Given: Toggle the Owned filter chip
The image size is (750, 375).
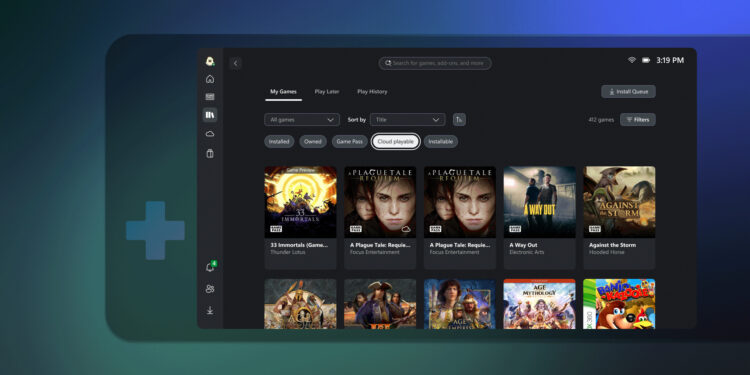Looking at the screenshot, I should pyautogui.click(x=313, y=142).
